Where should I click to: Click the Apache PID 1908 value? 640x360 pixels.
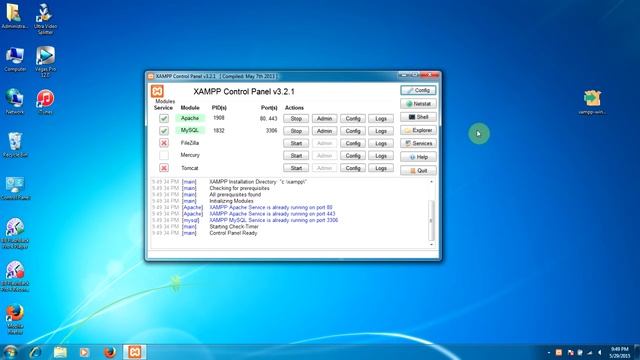(219, 118)
